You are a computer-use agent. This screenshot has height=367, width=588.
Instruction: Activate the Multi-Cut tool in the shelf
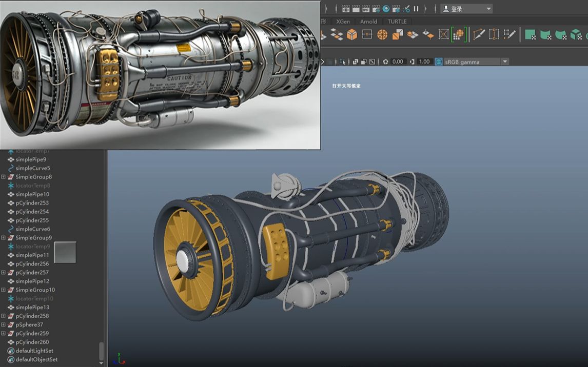tap(479, 35)
